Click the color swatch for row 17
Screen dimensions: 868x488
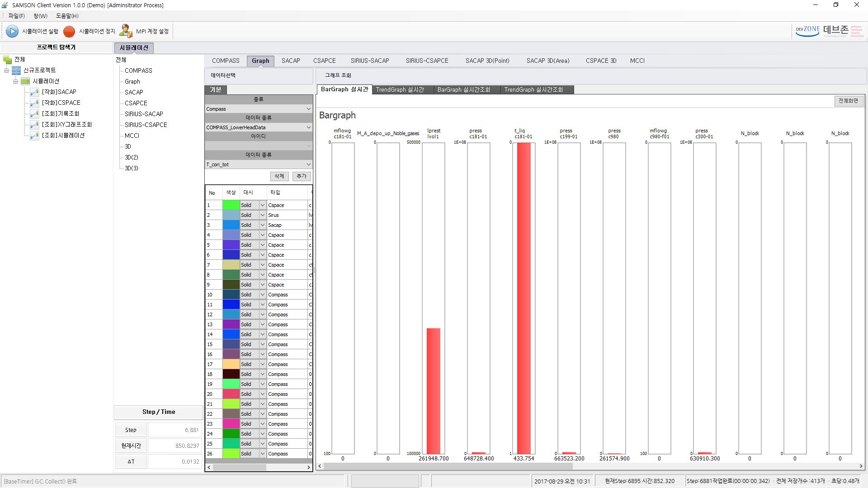click(230, 364)
